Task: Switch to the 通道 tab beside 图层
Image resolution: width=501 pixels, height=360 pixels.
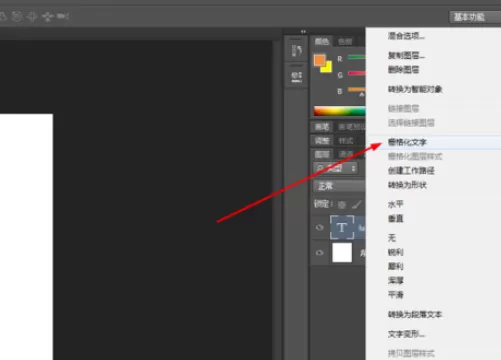Action: pos(346,154)
